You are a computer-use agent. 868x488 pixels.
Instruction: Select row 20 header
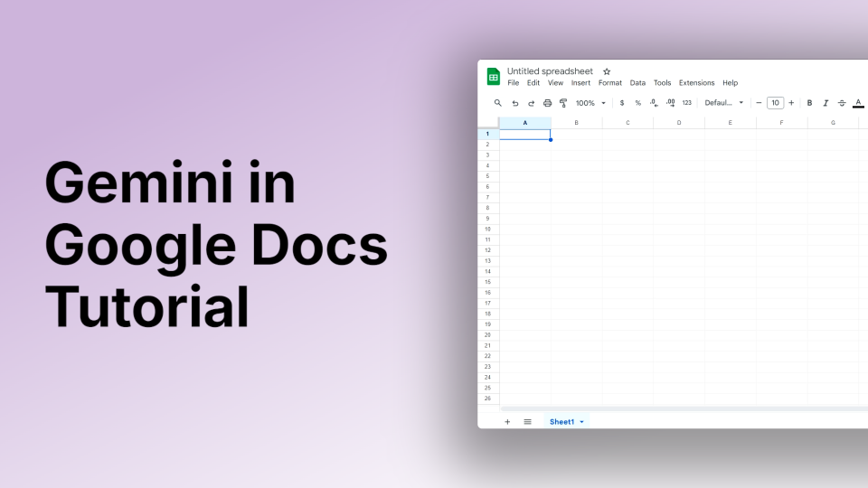click(x=487, y=334)
